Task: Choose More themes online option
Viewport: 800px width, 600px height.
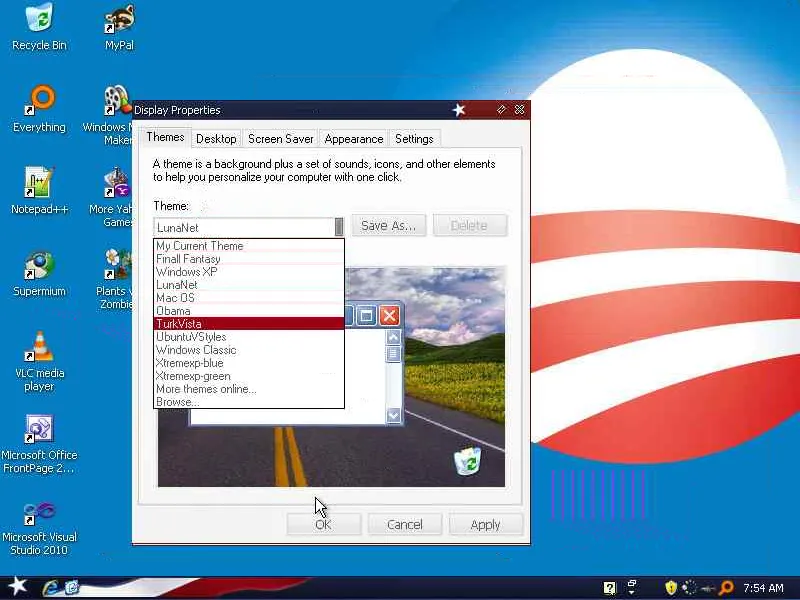Action: [x=249, y=389]
